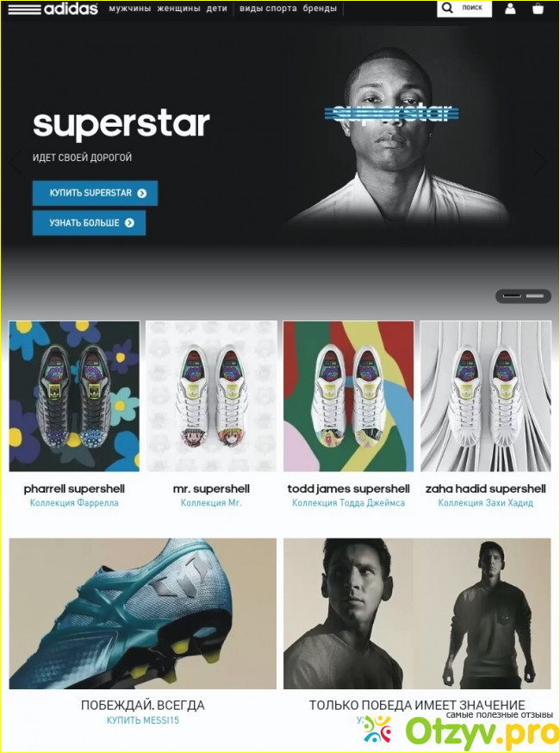Click the adidas logo in header
Screen dimensions: 560x753
click(x=53, y=9)
